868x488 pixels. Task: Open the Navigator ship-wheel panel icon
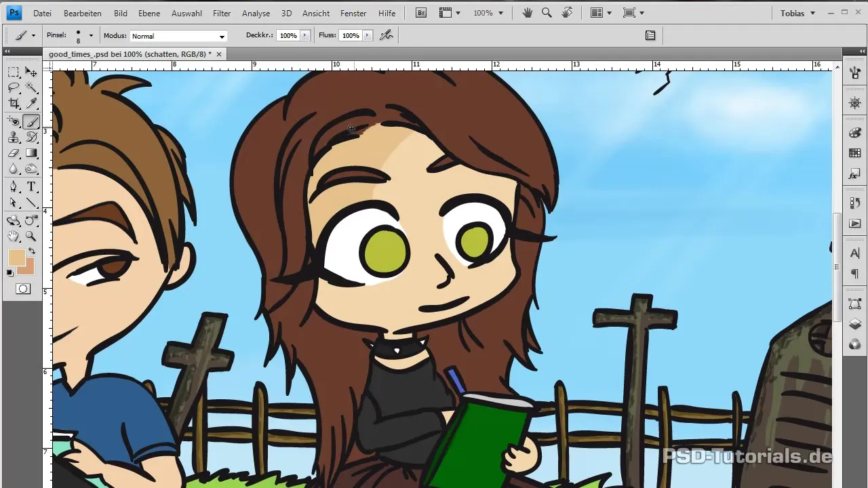(854, 103)
